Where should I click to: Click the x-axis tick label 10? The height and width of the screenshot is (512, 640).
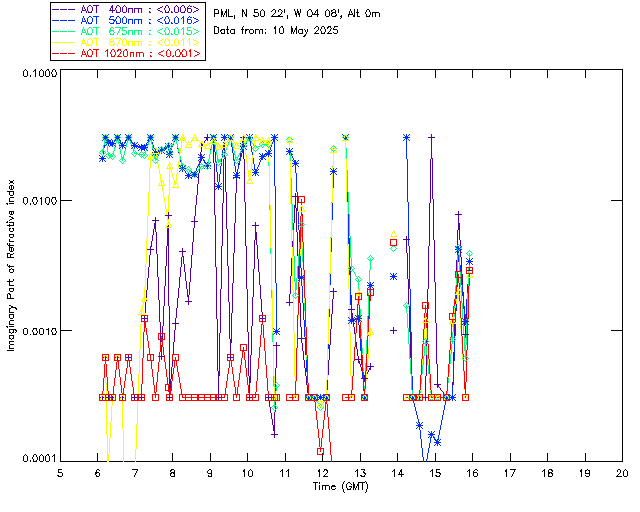pos(247,473)
